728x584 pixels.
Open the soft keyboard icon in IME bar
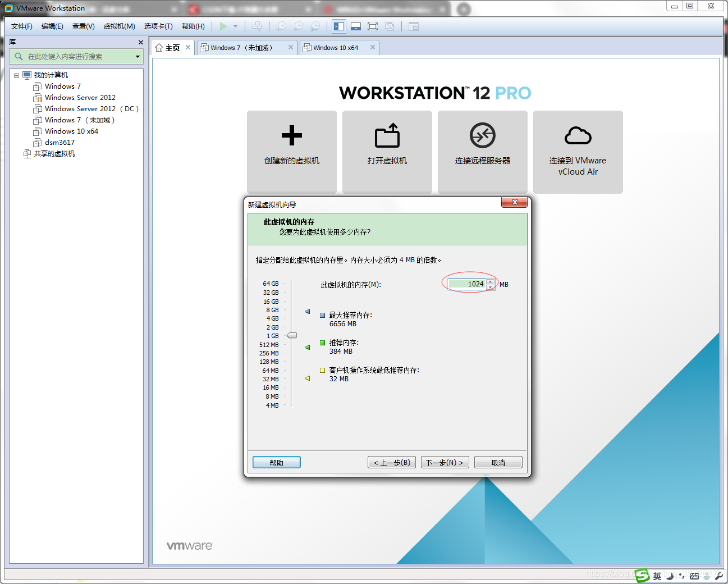point(694,576)
